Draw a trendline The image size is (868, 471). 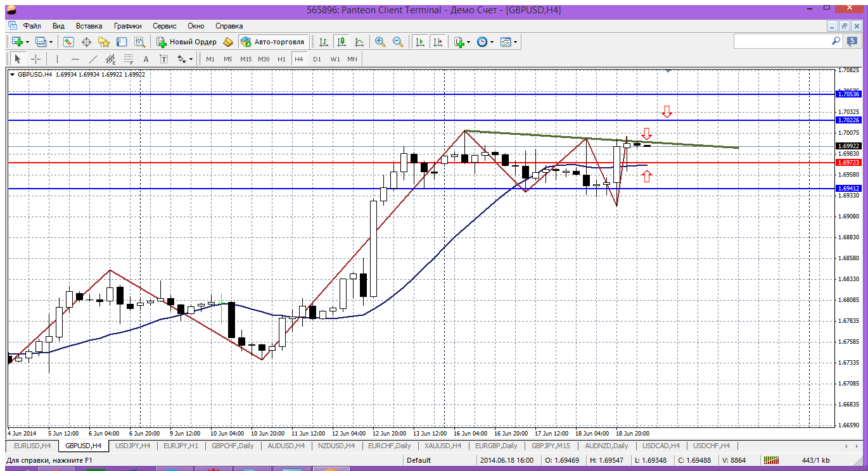click(93, 59)
